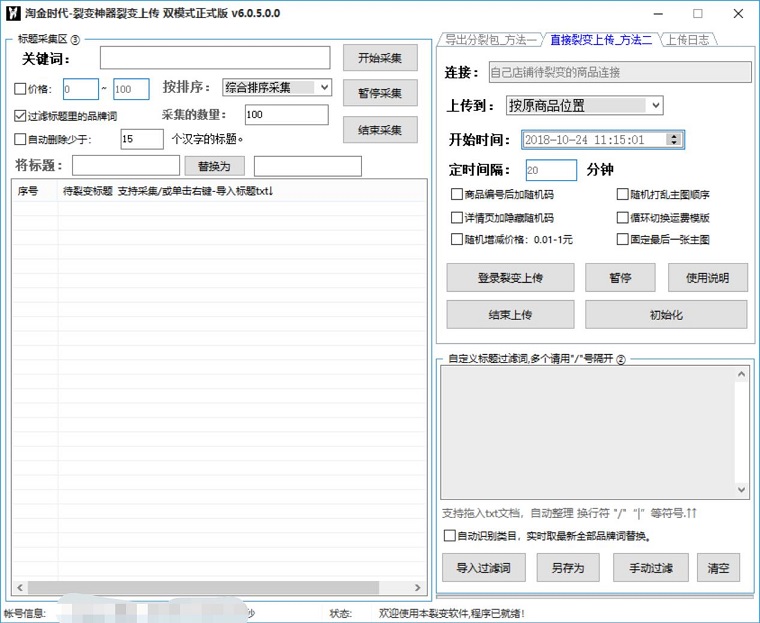Screen dimensions: 760x623
Task: Click the title list scroll-right arrow
Action: [x=418, y=587]
